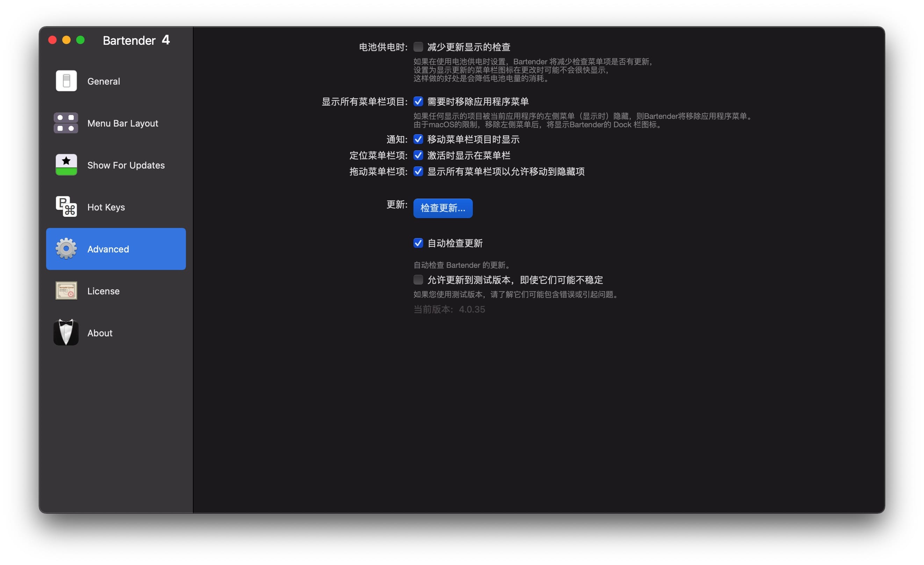Click the General switch icon in the sidebar
Image resolution: width=924 pixels, height=565 pixels.
point(66,81)
